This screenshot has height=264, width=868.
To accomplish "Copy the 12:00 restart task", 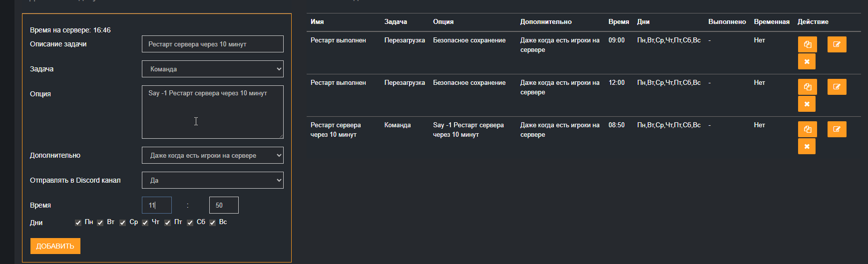I will click(x=807, y=87).
